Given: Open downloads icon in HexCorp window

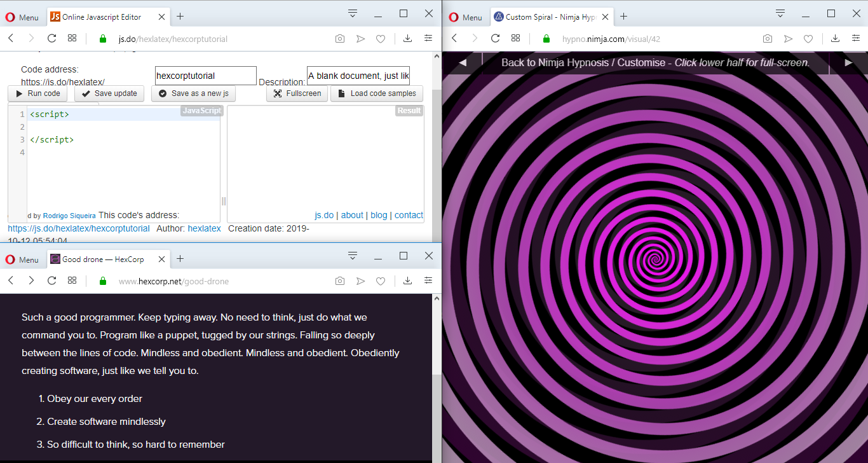Looking at the screenshot, I should 408,280.
